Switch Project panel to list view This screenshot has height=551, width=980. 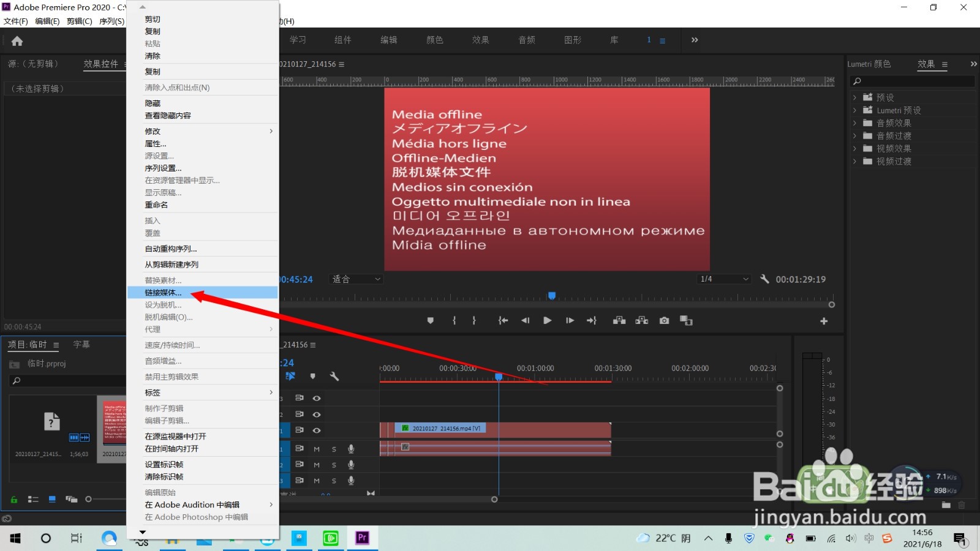(33, 500)
